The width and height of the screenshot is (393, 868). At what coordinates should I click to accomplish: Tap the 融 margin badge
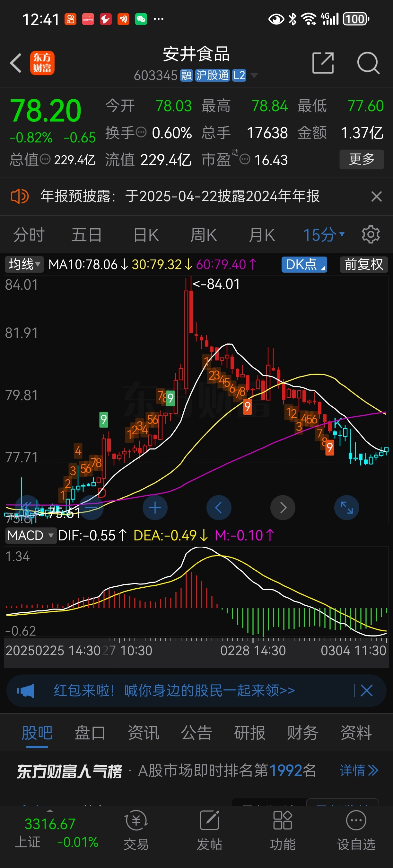[187, 76]
